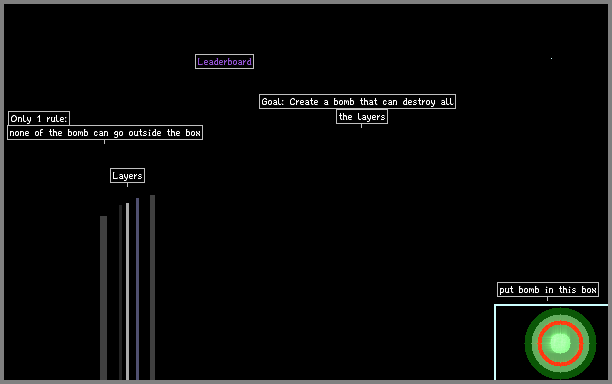This screenshot has width=612, height=384.
Task: Open the purple Leaderboard link sign
Action: point(224,62)
